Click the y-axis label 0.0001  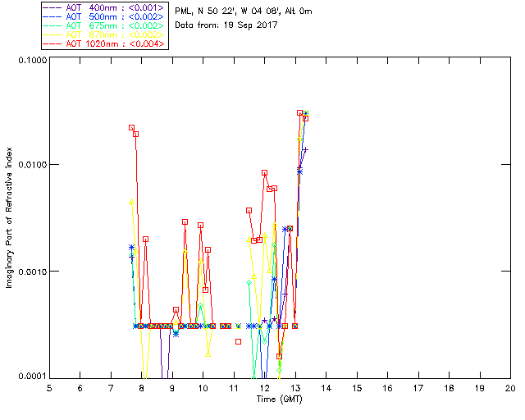coord(33,376)
